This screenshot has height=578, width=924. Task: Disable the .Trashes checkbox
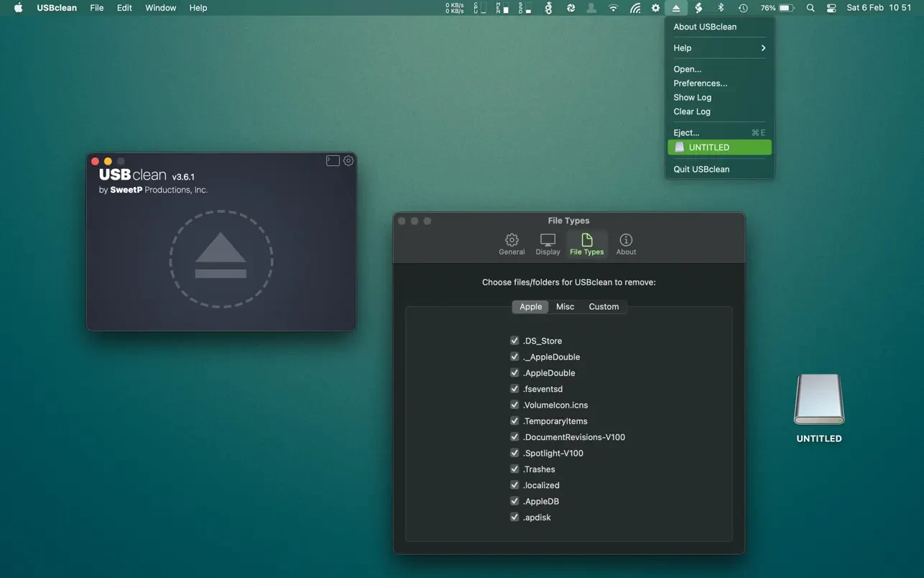[x=514, y=469]
